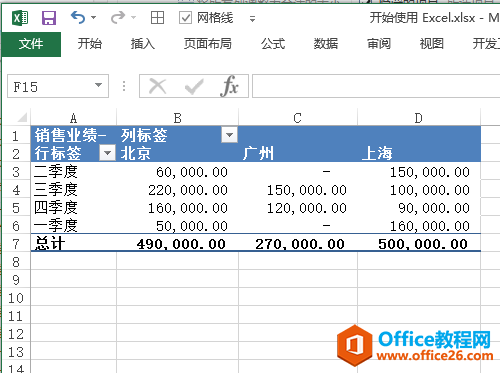Undo the last action
Screen dimensions: 500x373
click(78, 17)
